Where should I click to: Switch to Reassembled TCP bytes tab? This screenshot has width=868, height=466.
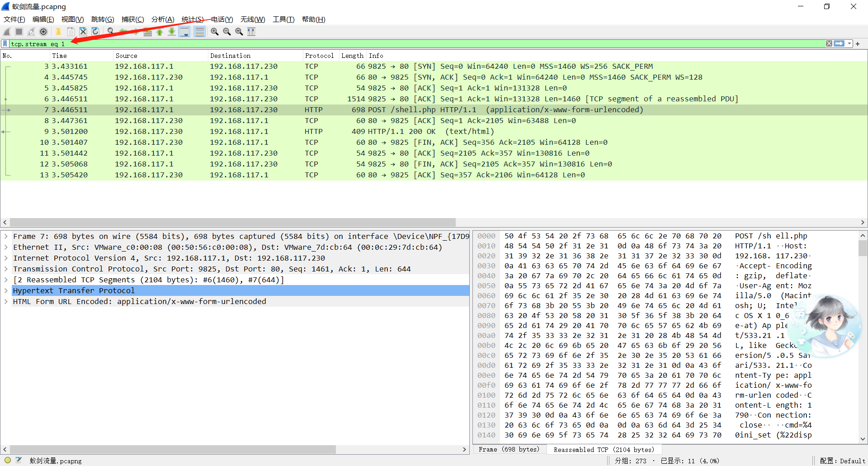pos(604,449)
